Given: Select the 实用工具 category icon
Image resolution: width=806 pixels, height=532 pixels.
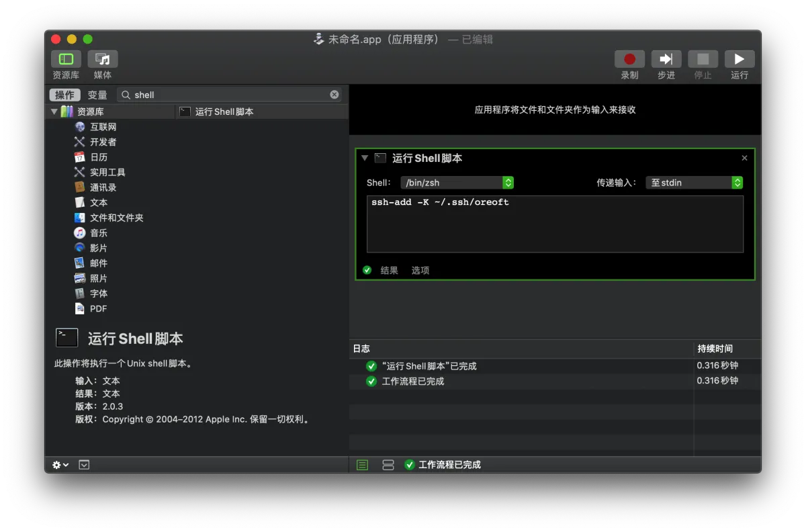Looking at the screenshot, I should point(80,172).
